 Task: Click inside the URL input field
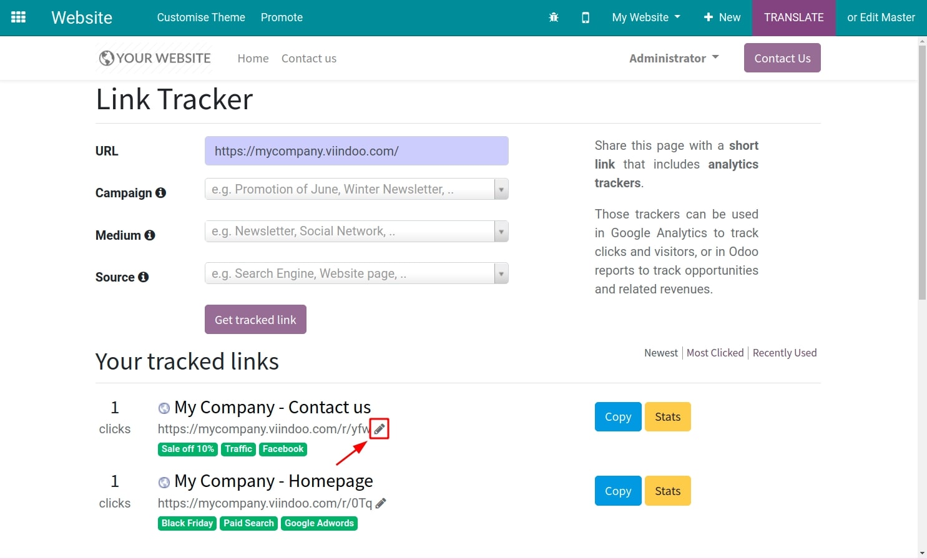[356, 150]
